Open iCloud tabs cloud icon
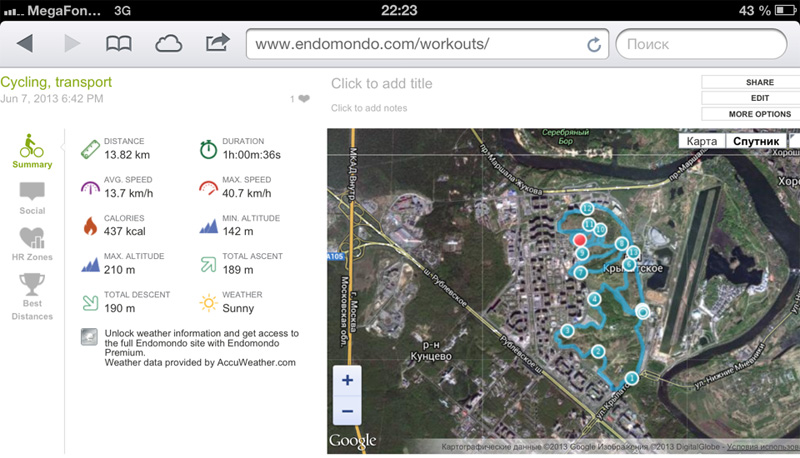Screen dimensions: 800x458 168,44
